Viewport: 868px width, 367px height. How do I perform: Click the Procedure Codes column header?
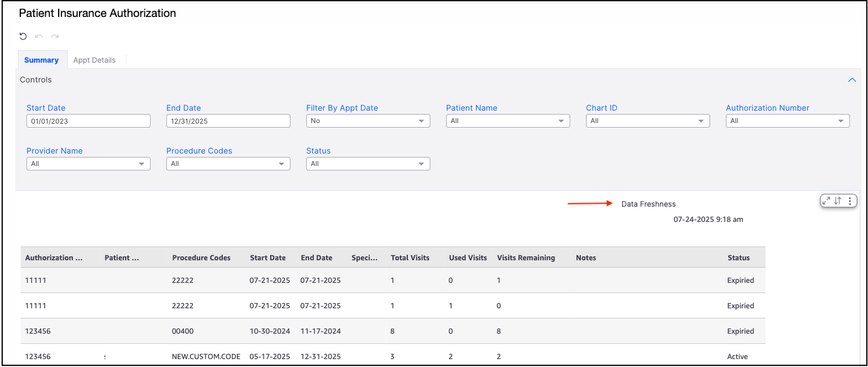(x=201, y=257)
